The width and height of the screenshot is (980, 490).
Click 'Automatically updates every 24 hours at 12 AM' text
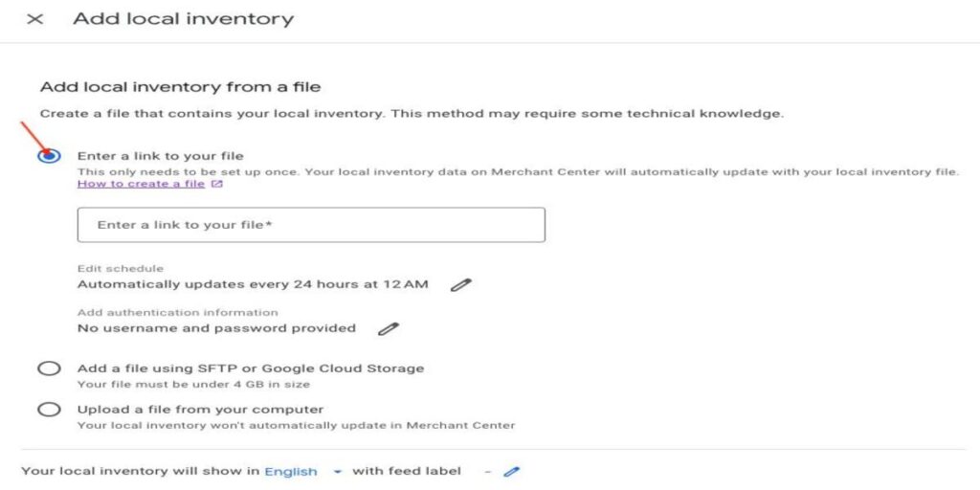coord(253,284)
